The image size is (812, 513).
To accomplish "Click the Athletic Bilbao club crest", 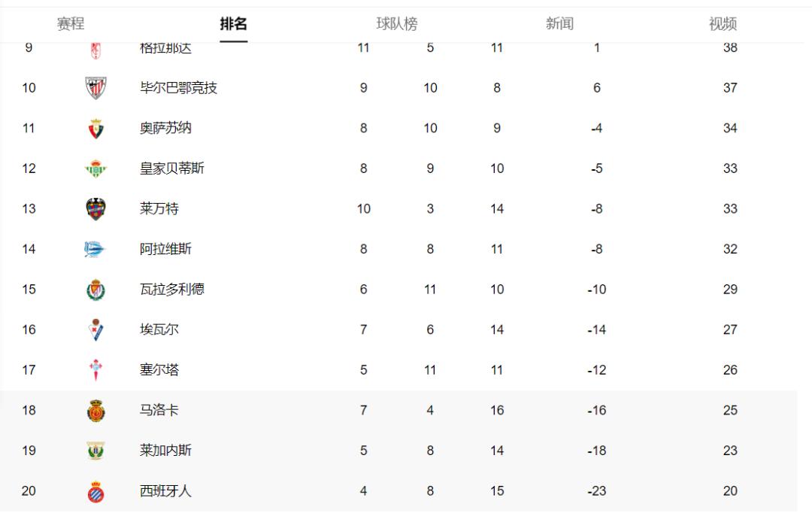I will [x=95, y=87].
